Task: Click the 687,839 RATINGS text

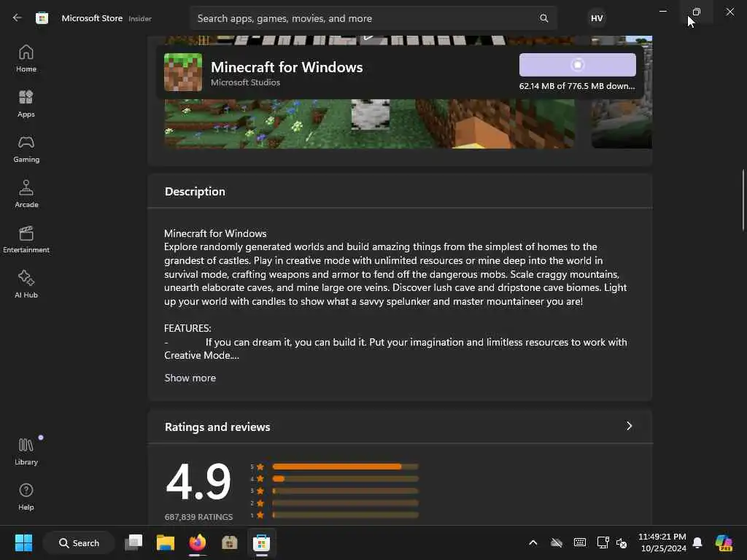Action: pyautogui.click(x=198, y=517)
